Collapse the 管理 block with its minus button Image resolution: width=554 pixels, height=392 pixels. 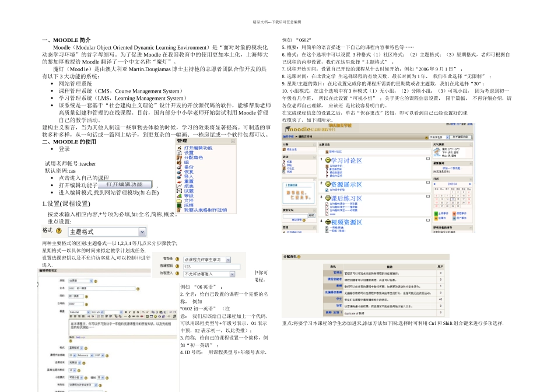point(233,141)
